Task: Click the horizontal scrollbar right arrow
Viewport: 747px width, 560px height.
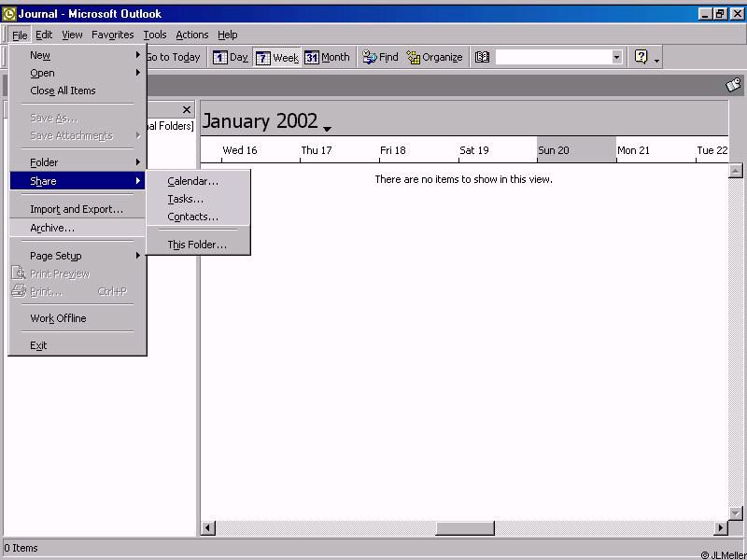Action: (721, 527)
